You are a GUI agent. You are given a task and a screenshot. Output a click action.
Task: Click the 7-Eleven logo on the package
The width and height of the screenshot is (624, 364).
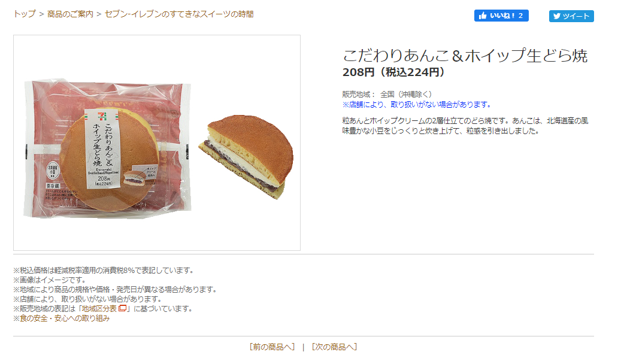(x=102, y=116)
